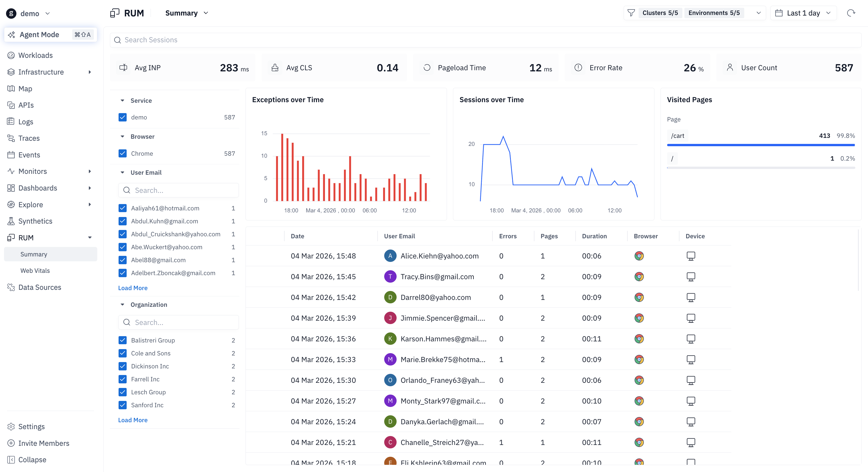Image resolution: width=868 pixels, height=472 pixels.
Task: Uncheck the Abel88@gmail.com email filter
Action: (123, 260)
